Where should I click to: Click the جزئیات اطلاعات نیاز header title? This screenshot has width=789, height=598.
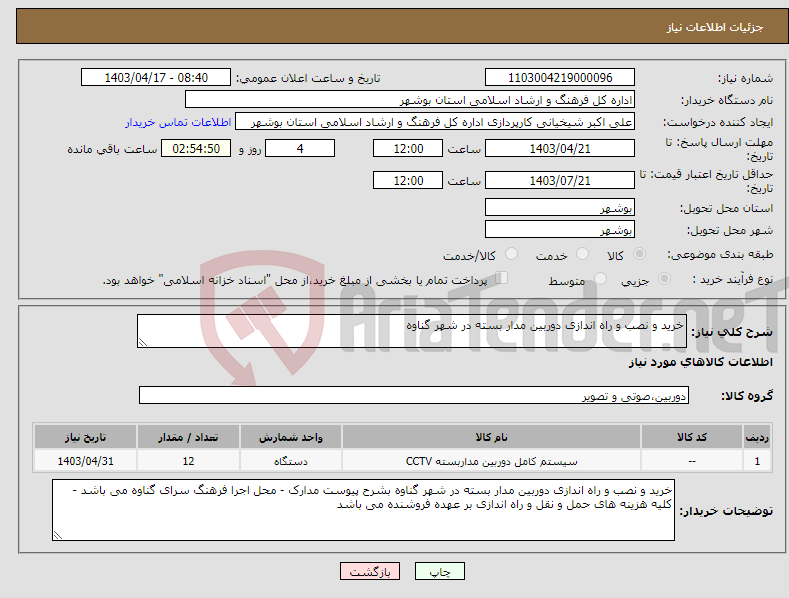point(715,27)
